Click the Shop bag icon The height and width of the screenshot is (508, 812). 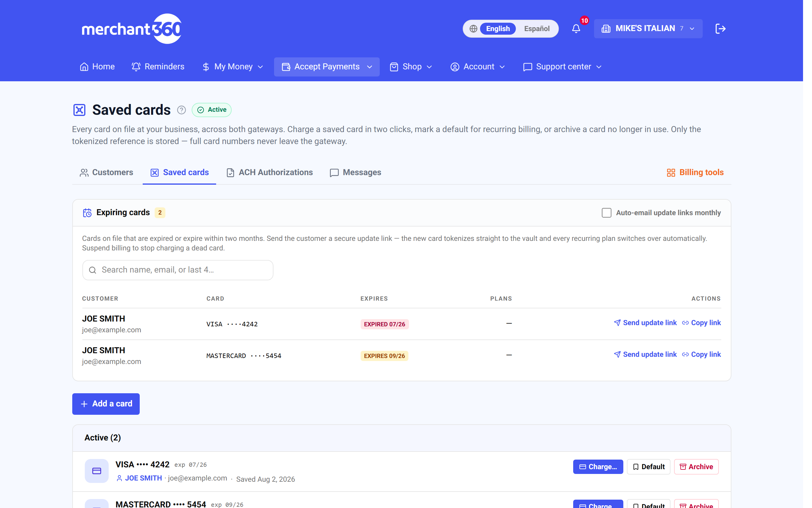point(393,67)
